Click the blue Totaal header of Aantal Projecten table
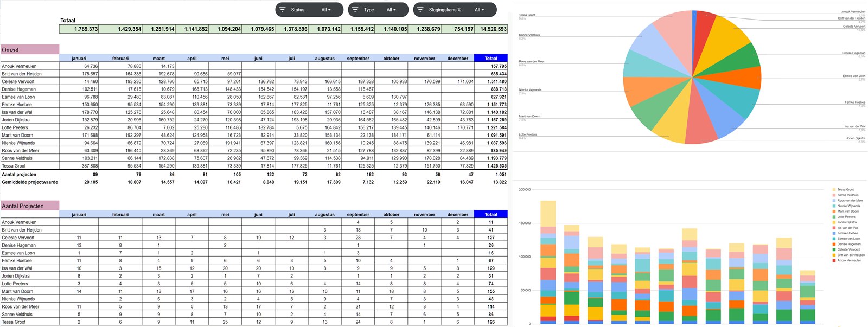Screen dimensions: 868x327 coord(491,214)
